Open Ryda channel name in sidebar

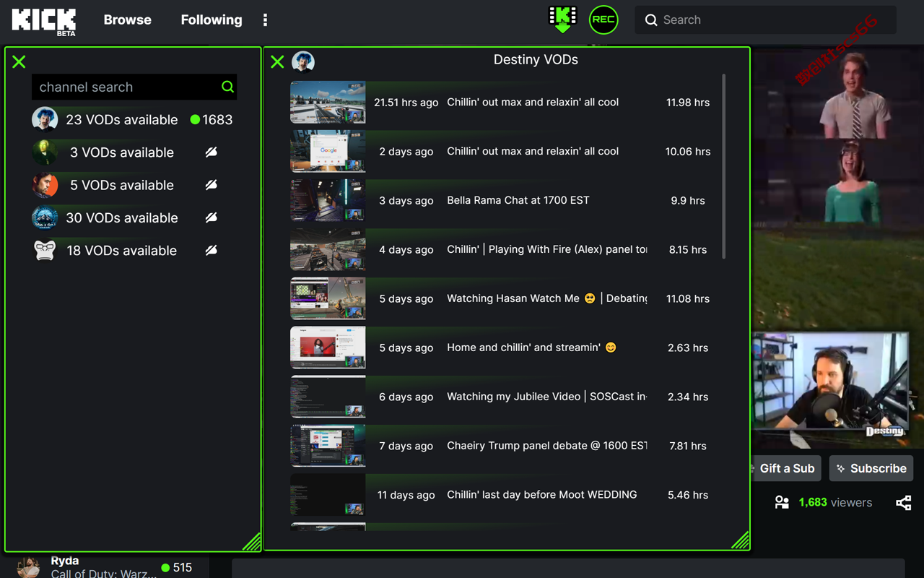65,561
